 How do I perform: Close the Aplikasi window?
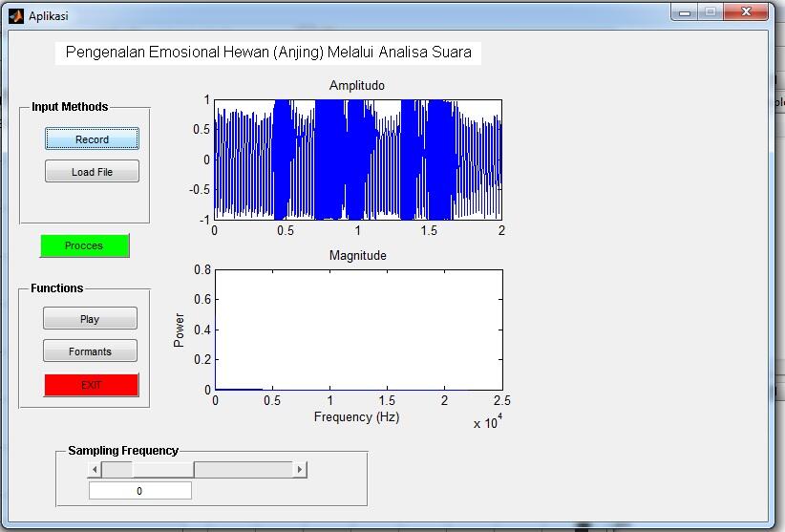coord(746,12)
